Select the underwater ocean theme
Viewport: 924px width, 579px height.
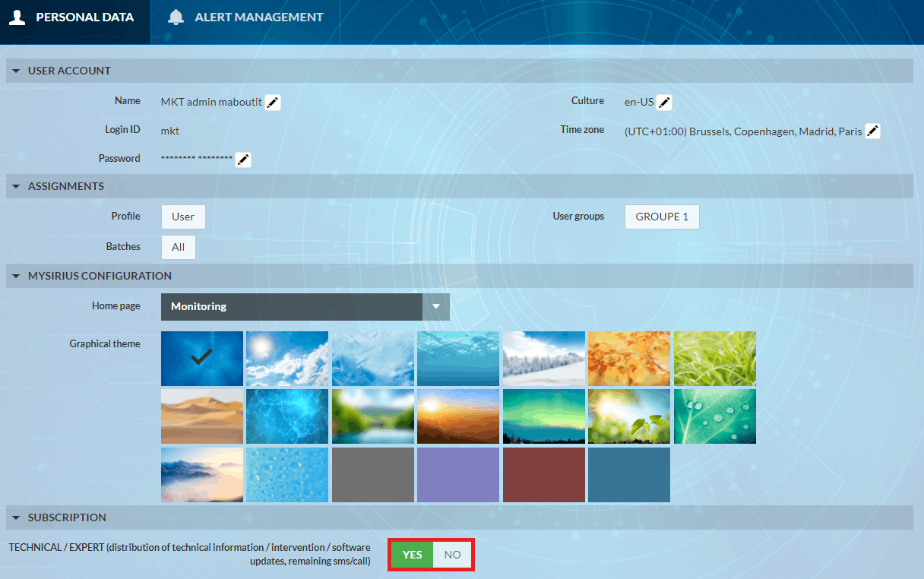coord(458,359)
